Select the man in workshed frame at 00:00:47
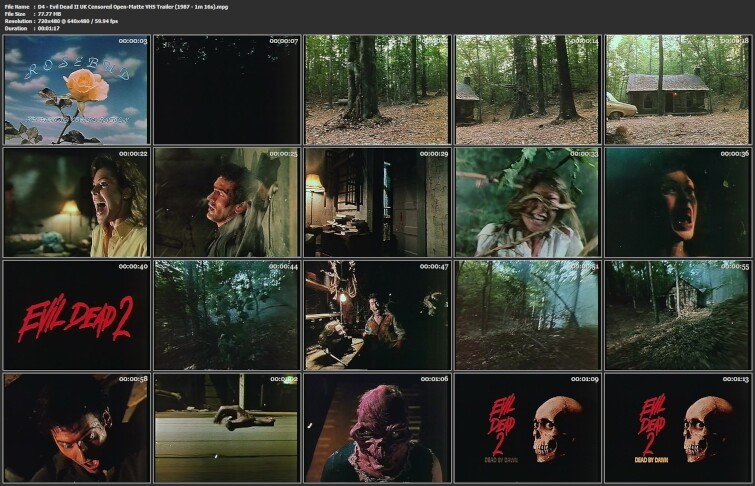The width and height of the screenshot is (755, 486). [377, 315]
